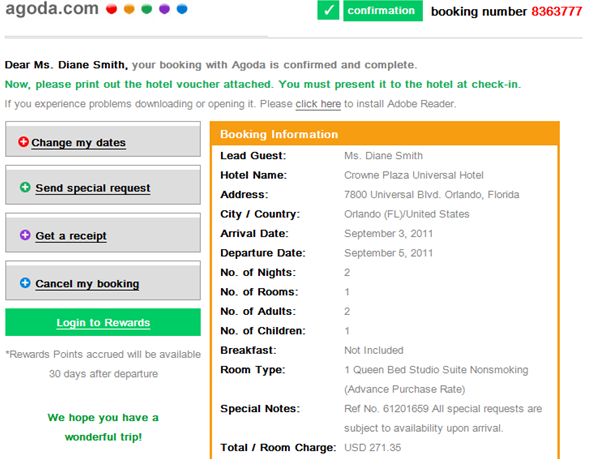The width and height of the screenshot is (589, 459).
Task: Click the purple plus icon beside Get a receipt
Action: [x=25, y=235]
